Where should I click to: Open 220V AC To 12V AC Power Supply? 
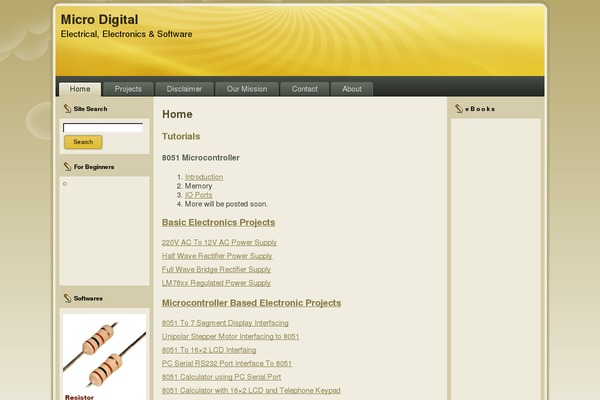(x=219, y=242)
